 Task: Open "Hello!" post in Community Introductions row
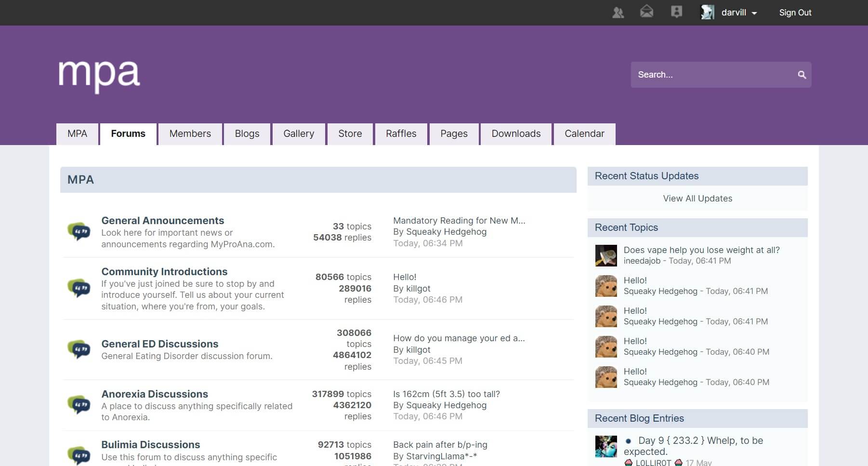coord(405,277)
